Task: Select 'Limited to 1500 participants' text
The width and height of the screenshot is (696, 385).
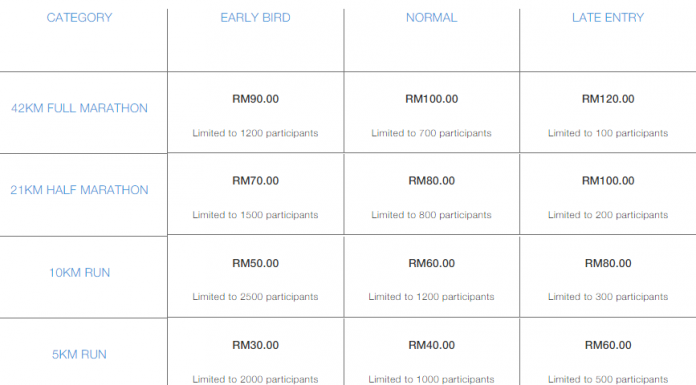Action: point(255,215)
